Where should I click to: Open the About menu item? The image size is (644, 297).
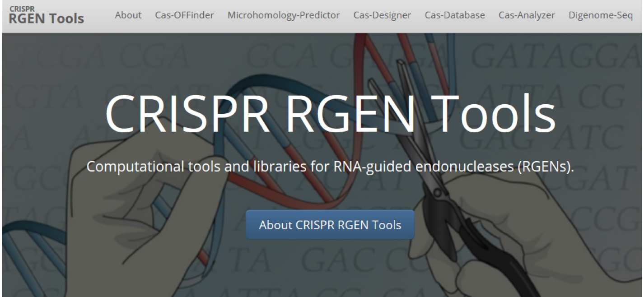pos(128,15)
